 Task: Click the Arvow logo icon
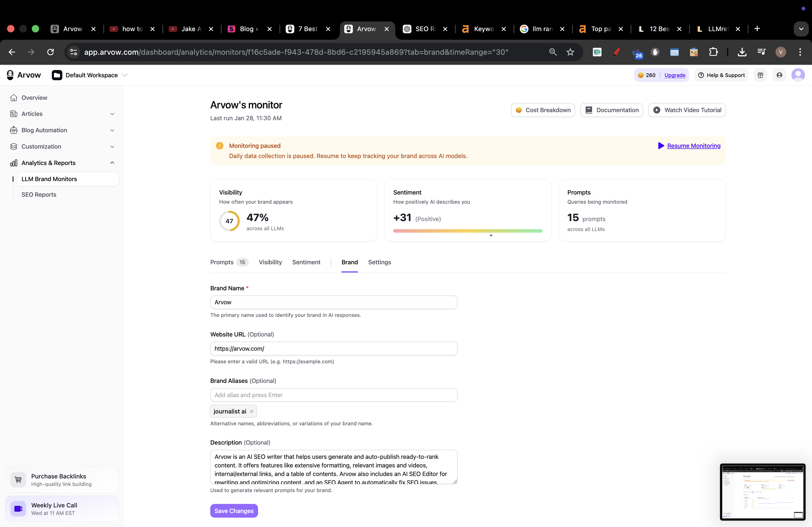click(x=10, y=75)
